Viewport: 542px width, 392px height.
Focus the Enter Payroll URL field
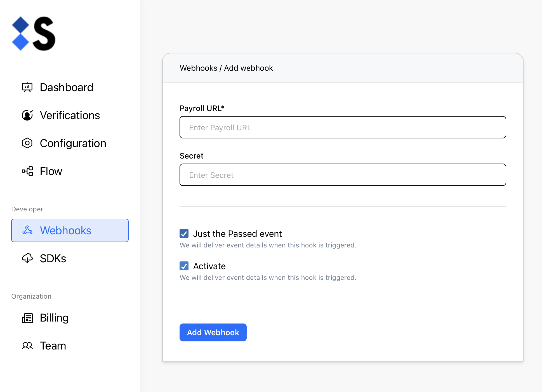coord(343,127)
